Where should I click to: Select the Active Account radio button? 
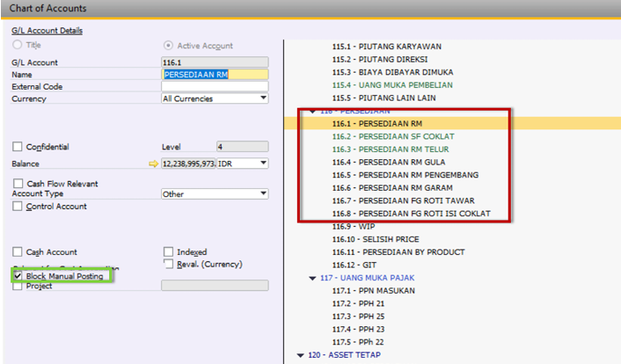click(x=169, y=45)
